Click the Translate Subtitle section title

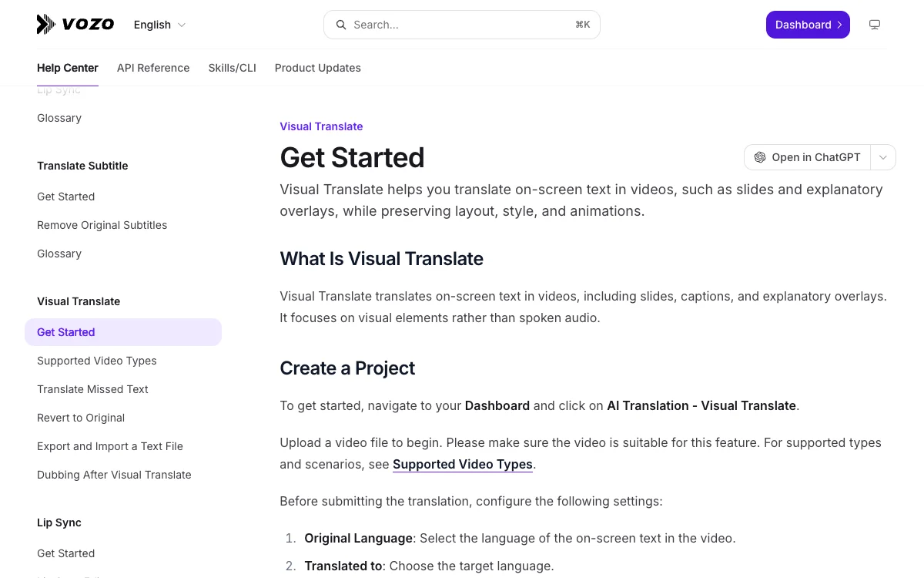click(x=82, y=166)
